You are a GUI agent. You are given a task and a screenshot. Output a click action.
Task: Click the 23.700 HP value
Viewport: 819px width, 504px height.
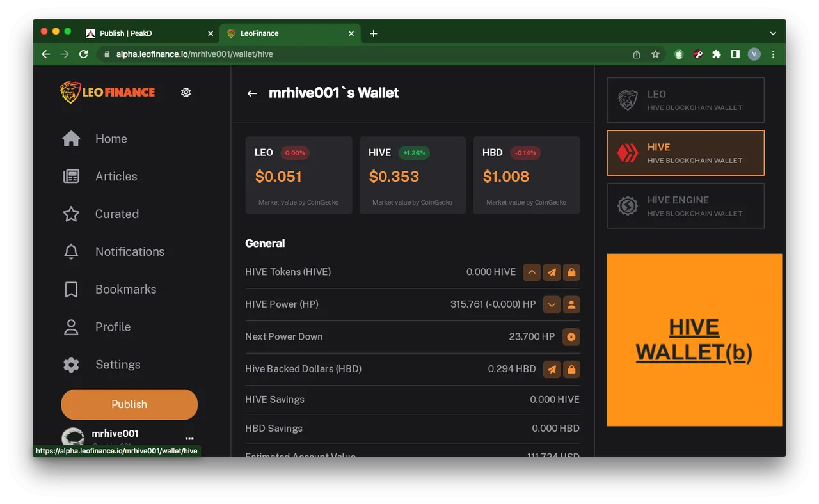click(532, 337)
